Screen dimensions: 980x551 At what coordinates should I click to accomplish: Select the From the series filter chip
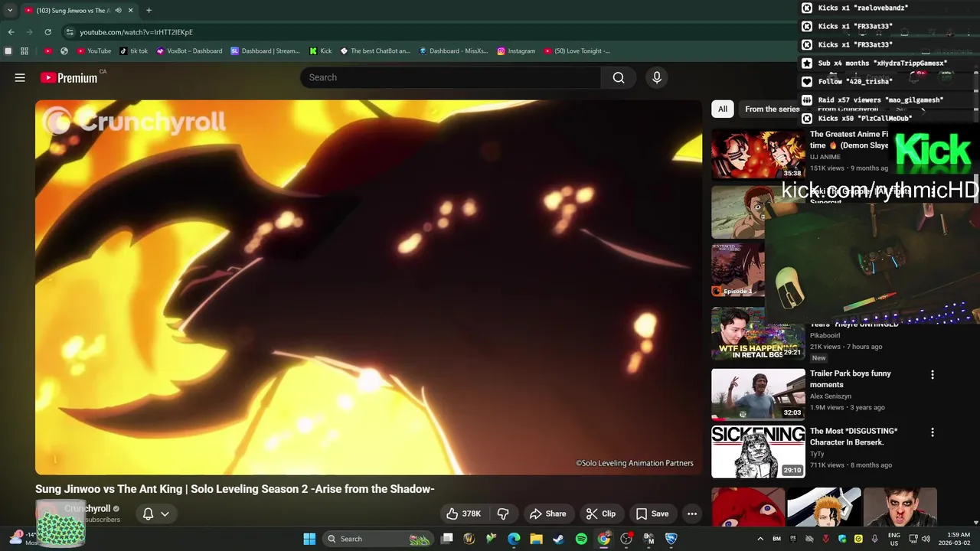pos(772,109)
